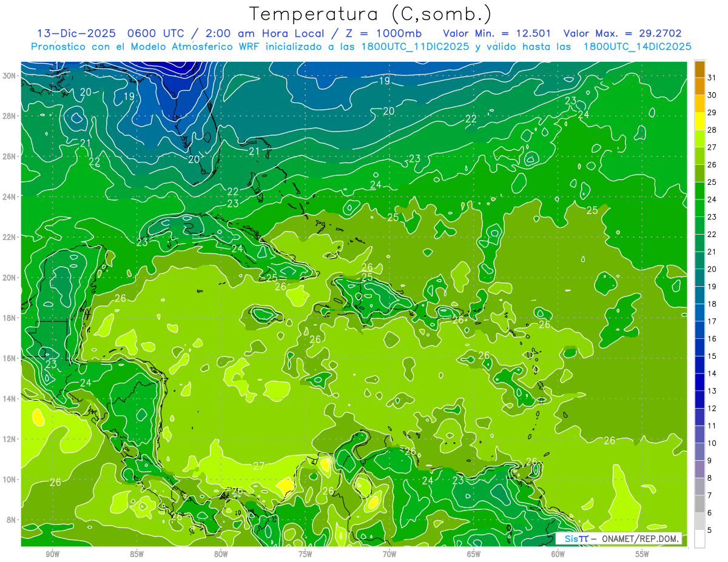Click the '70W' longitude label
Screen dimensions: 728x562
389,554
